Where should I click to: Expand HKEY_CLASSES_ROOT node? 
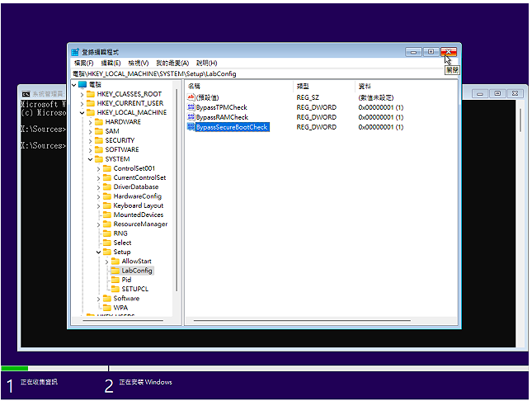click(x=82, y=94)
